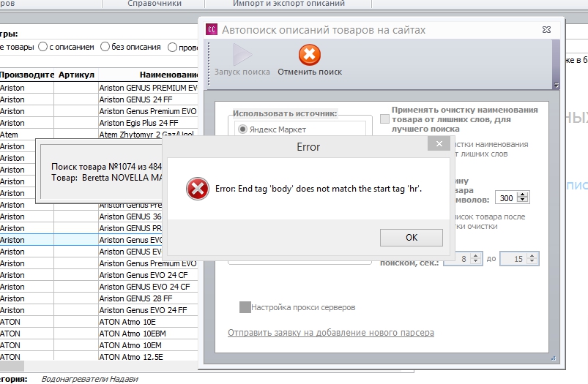Decrease the 15 seconds spinner value
The height and width of the screenshot is (384, 588).
coord(532,262)
